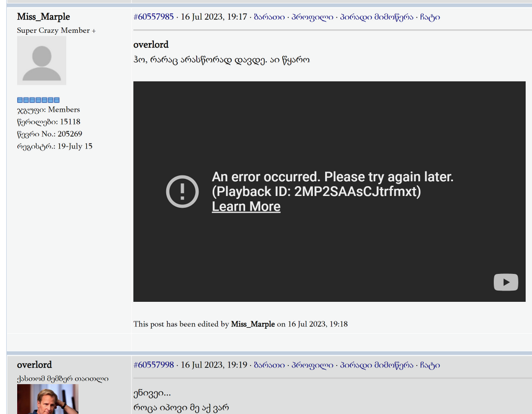Image resolution: width=532 pixels, height=414 pixels.
Task: Open Miss_Marple username in post sidebar
Action: [x=44, y=17]
